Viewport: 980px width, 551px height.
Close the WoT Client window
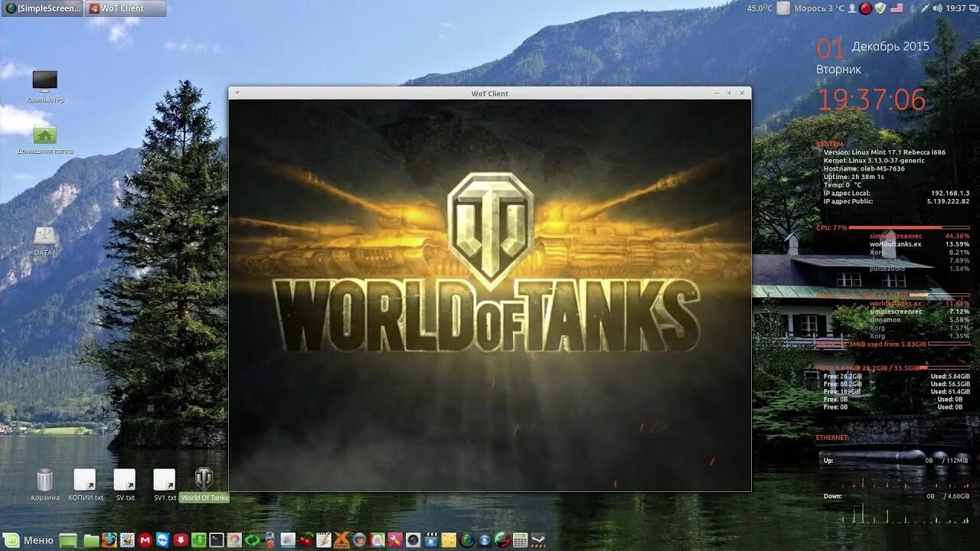(x=741, y=93)
